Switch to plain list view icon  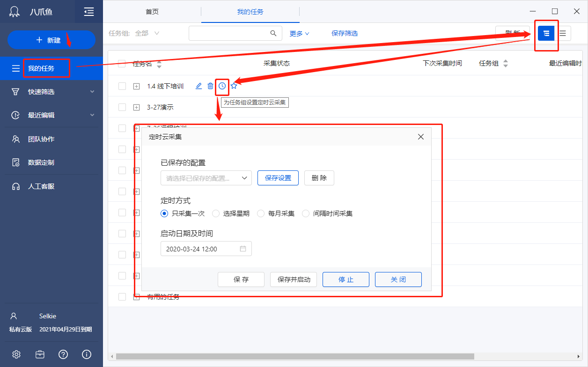point(563,33)
